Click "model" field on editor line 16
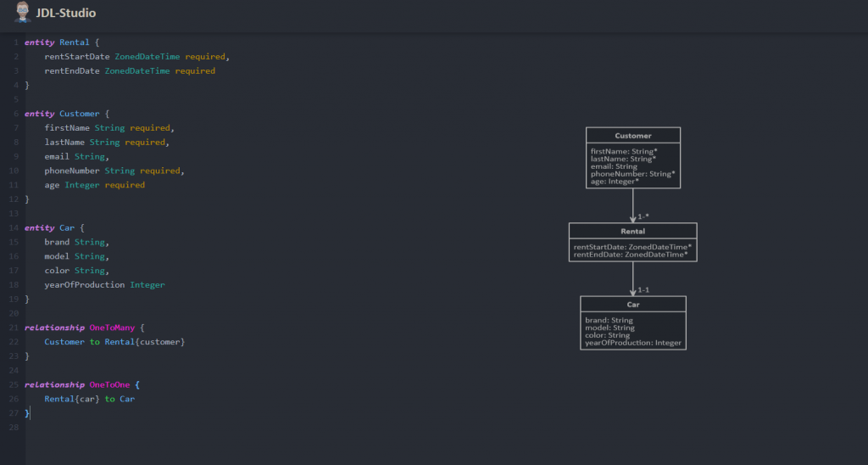Viewport: 868px width, 465px height. 57,256
